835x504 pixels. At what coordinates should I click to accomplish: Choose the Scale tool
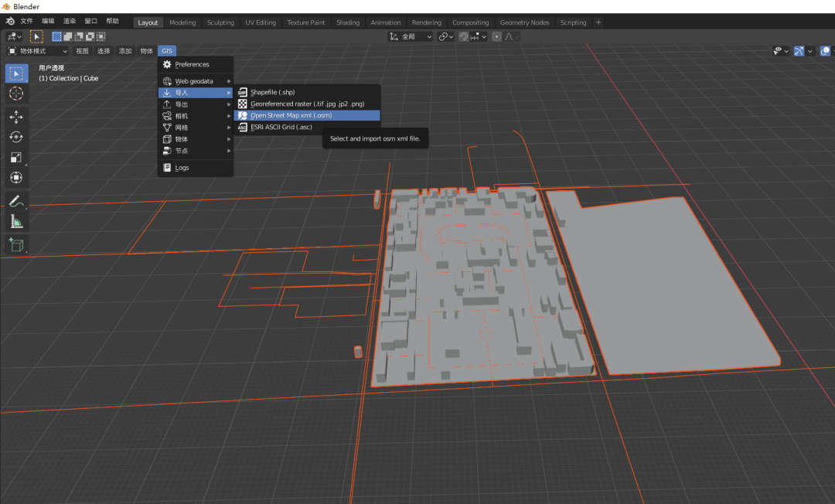tap(16, 158)
